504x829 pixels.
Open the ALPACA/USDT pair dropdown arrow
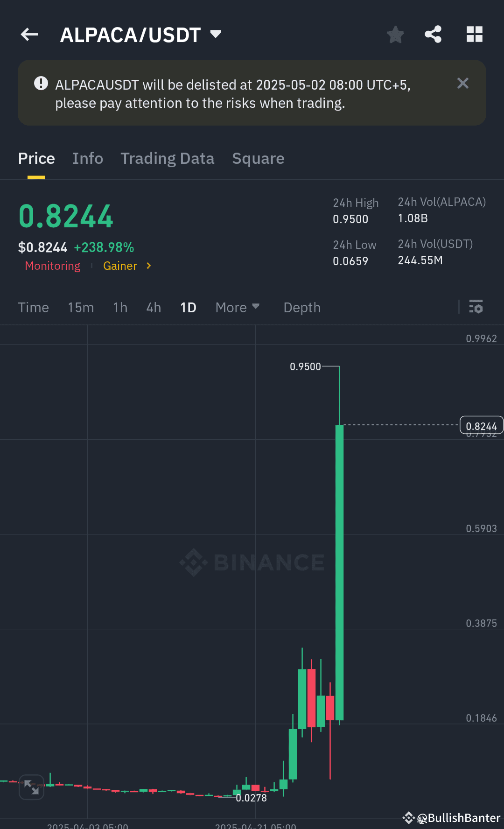coord(215,34)
